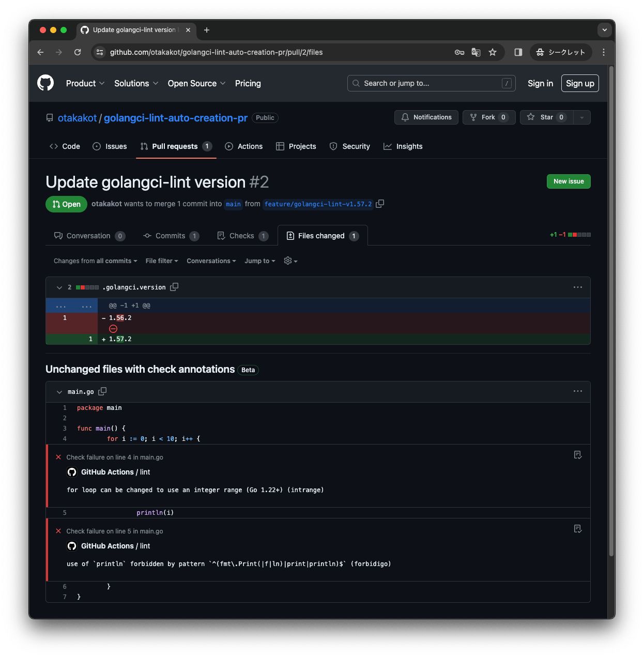Click the main base branch link
Screen dimensions: 644x657
tap(233, 204)
